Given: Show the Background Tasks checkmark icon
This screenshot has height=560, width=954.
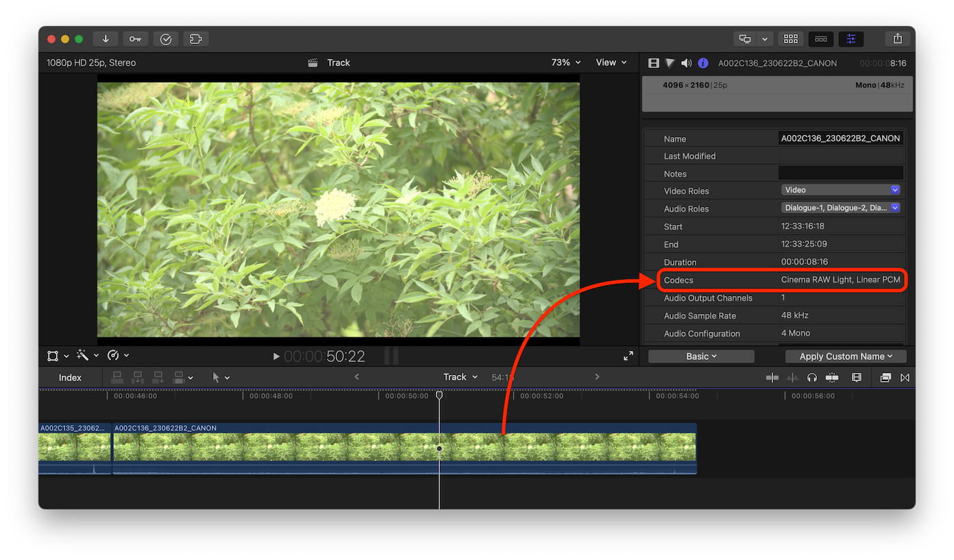Looking at the screenshot, I should click(x=166, y=39).
